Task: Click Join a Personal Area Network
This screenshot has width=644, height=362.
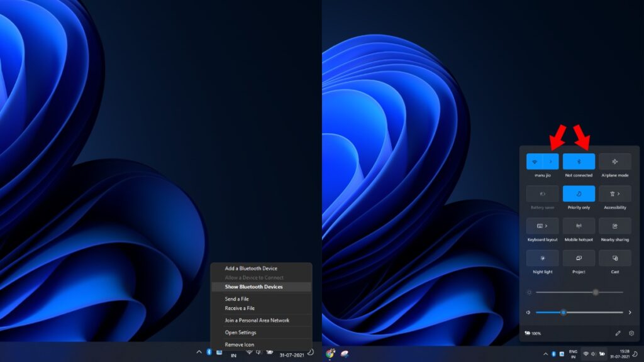Action: click(258, 320)
